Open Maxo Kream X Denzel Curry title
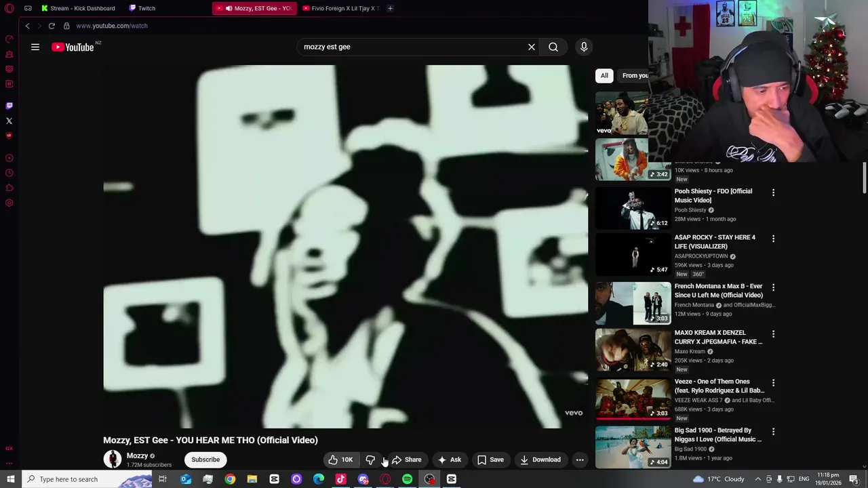 pyautogui.click(x=718, y=338)
